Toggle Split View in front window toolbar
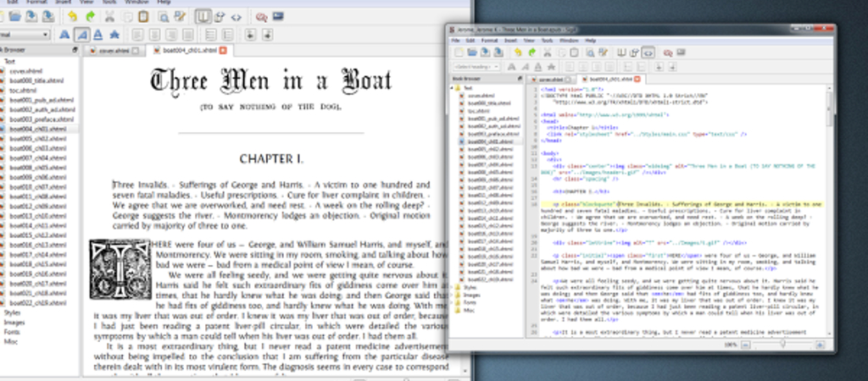 tap(634, 52)
